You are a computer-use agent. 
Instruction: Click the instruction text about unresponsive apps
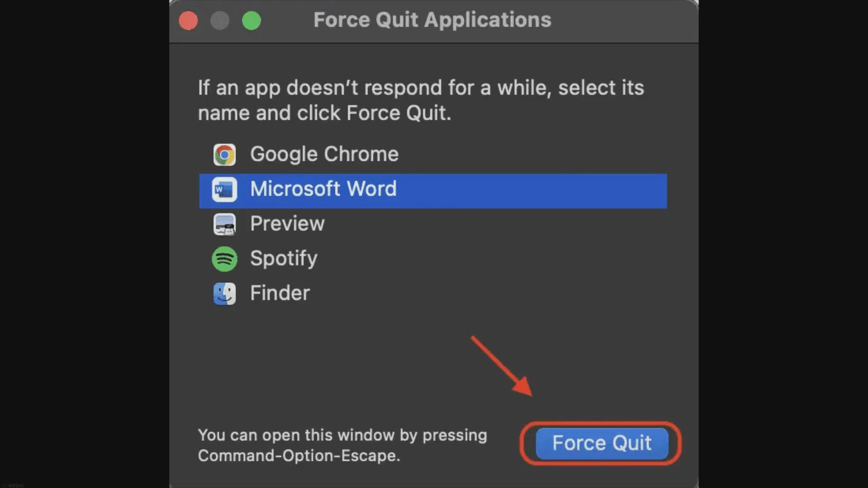421,100
